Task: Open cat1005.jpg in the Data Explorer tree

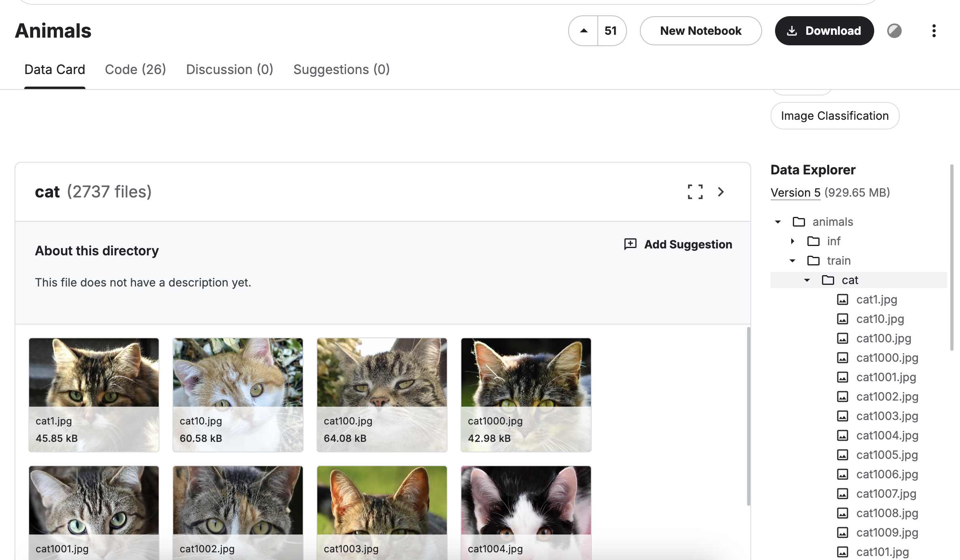Action: pos(887,455)
